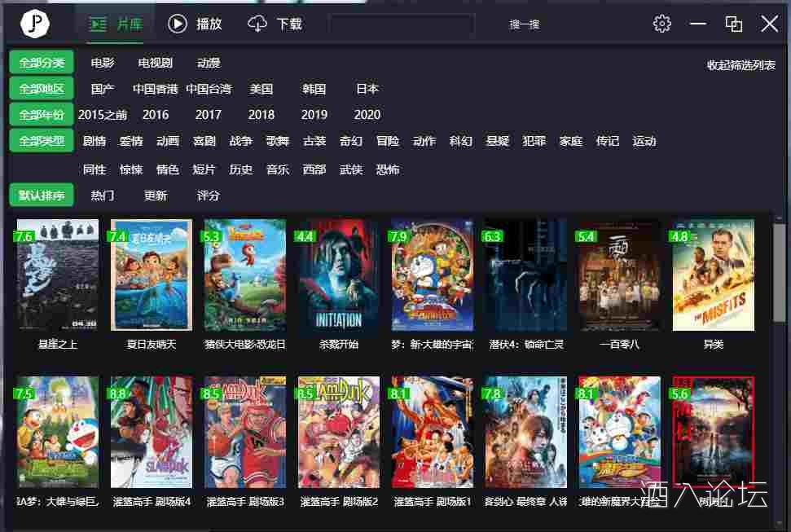Filter year by 2016
791x532 pixels.
point(156,115)
